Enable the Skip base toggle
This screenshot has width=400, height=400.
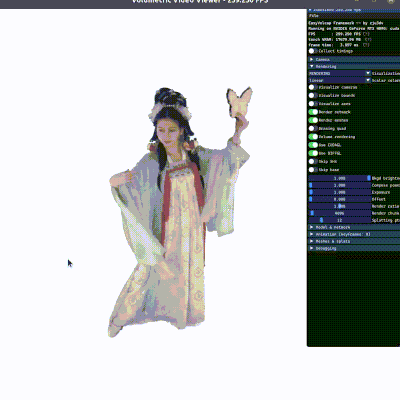tap(313, 170)
